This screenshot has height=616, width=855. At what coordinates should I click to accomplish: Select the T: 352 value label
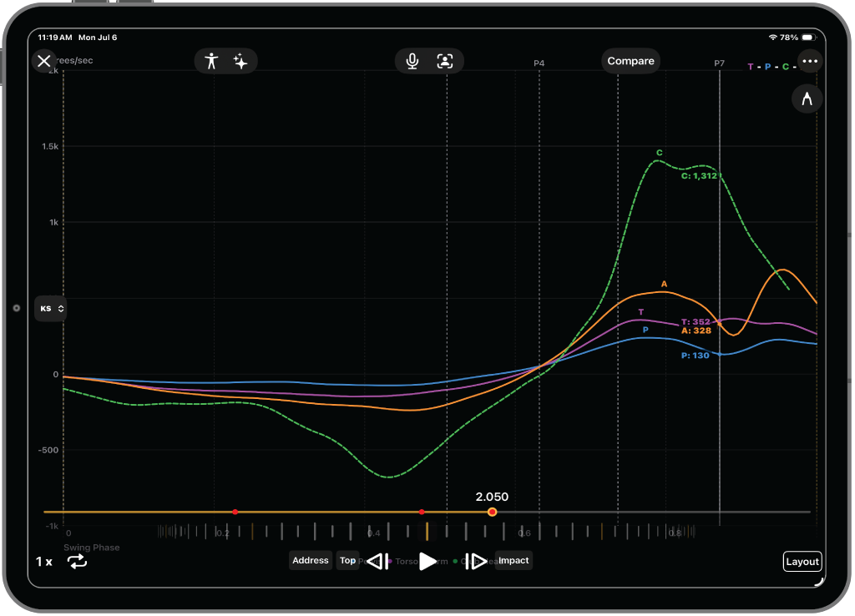[x=696, y=322]
